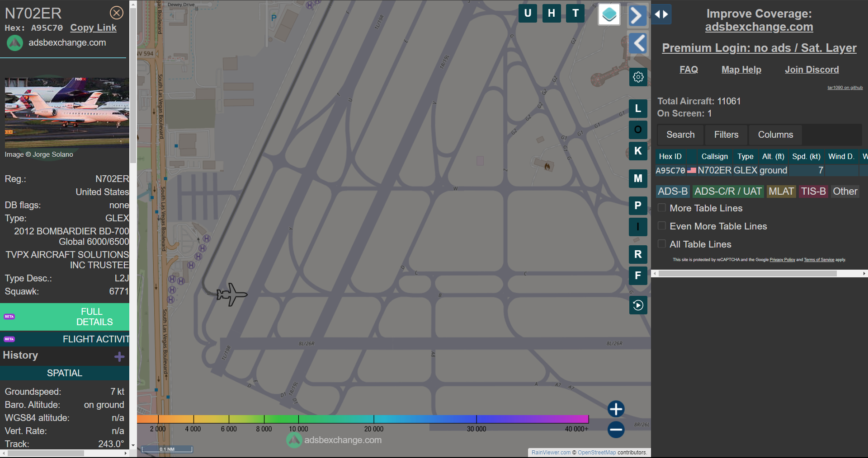Open Premium Login link
Image resolution: width=868 pixels, height=458 pixels.
coord(759,48)
